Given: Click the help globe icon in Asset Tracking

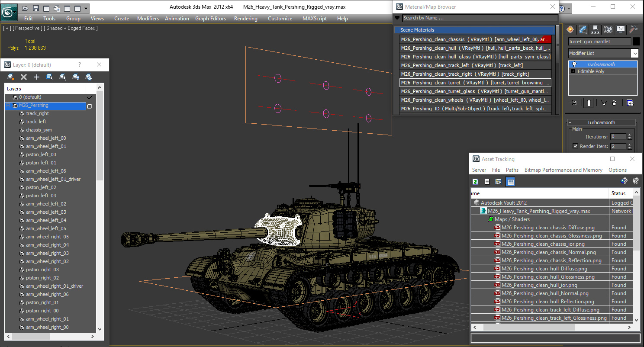Looking at the screenshot, I should click(x=624, y=182).
